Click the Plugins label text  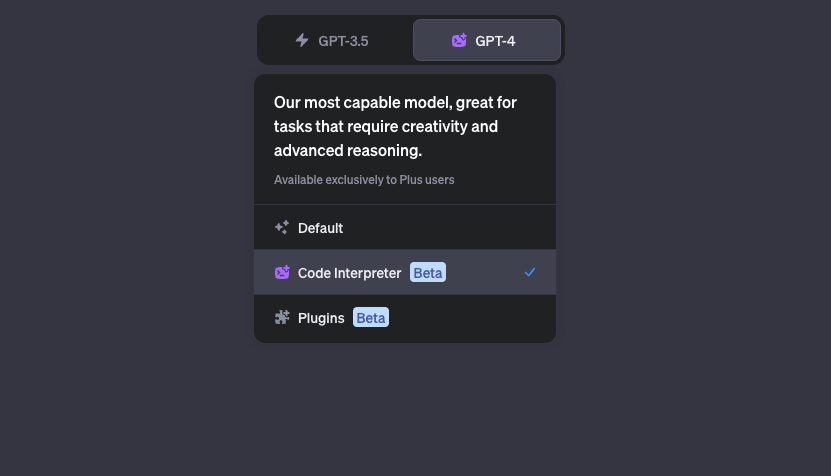click(x=321, y=318)
